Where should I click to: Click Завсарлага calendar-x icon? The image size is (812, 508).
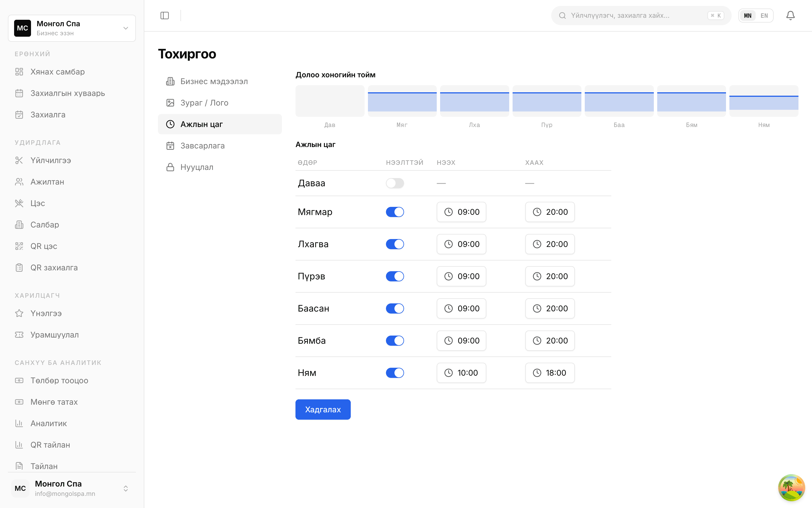(x=170, y=146)
